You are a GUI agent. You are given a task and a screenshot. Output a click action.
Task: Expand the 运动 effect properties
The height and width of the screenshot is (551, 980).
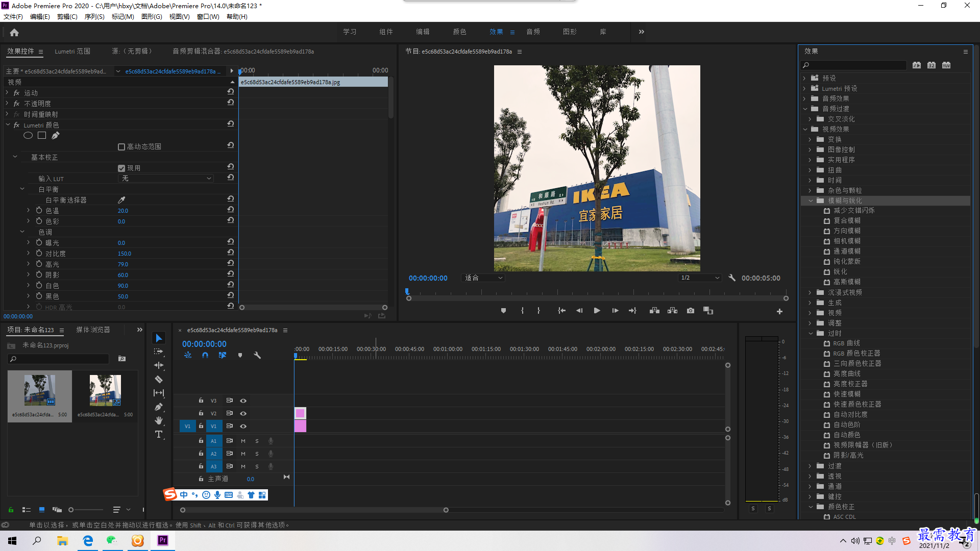pyautogui.click(x=7, y=93)
